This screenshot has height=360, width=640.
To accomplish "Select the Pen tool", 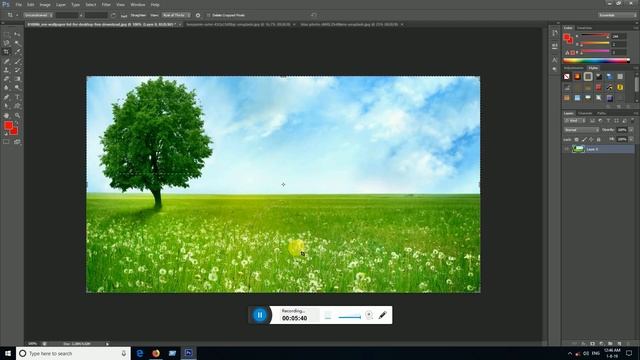I will coord(6,97).
